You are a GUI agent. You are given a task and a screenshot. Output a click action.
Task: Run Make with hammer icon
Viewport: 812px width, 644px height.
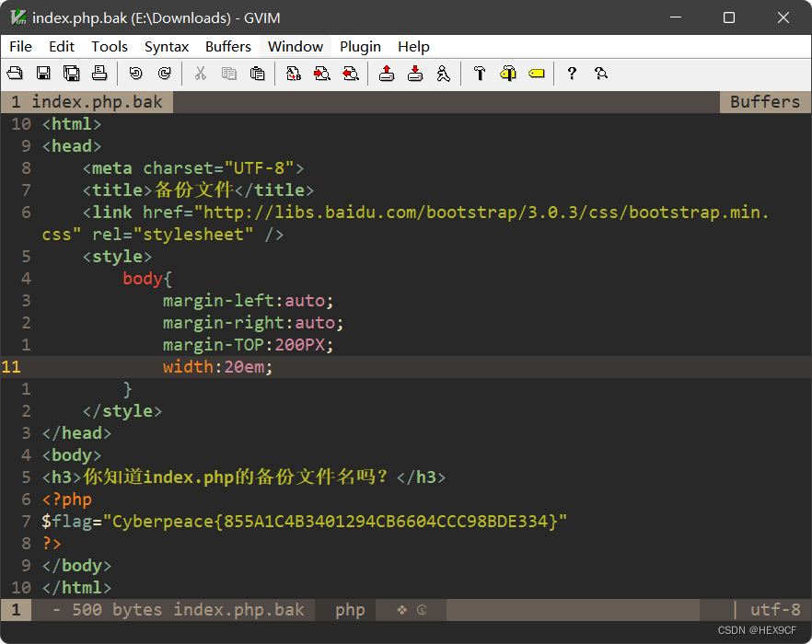pyautogui.click(x=480, y=74)
